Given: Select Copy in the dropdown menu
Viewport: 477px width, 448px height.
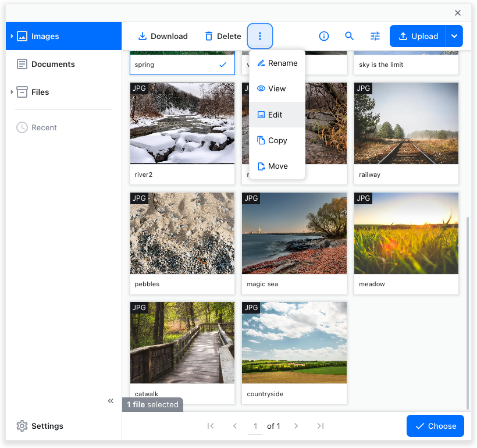Looking at the screenshot, I should [277, 140].
